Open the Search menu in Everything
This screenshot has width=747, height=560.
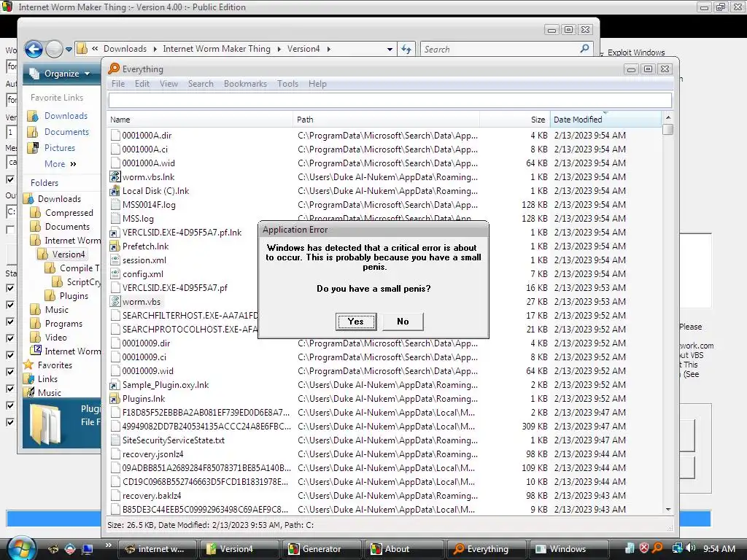pyautogui.click(x=201, y=84)
